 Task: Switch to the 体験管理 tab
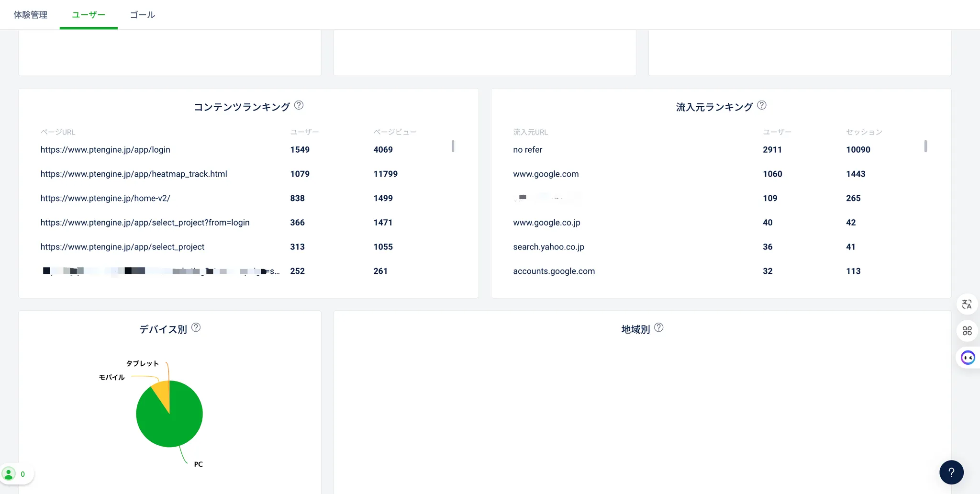tap(30, 15)
